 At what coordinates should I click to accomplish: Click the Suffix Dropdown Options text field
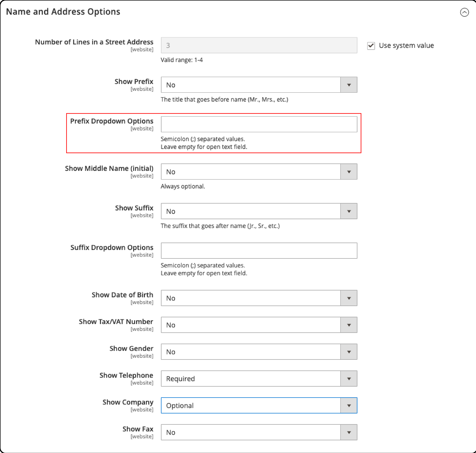259,251
